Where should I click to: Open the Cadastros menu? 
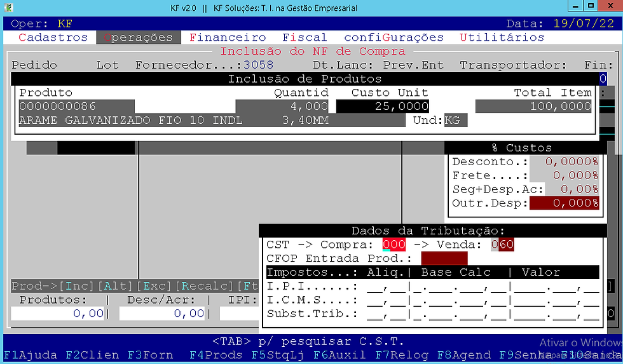click(53, 37)
